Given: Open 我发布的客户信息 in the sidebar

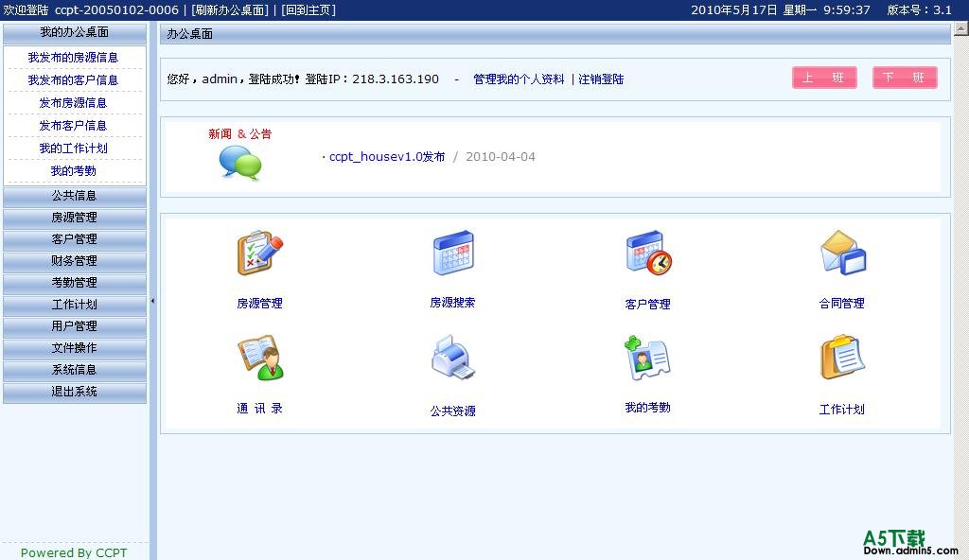Looking at the screenshot, I should click(73, 80).
